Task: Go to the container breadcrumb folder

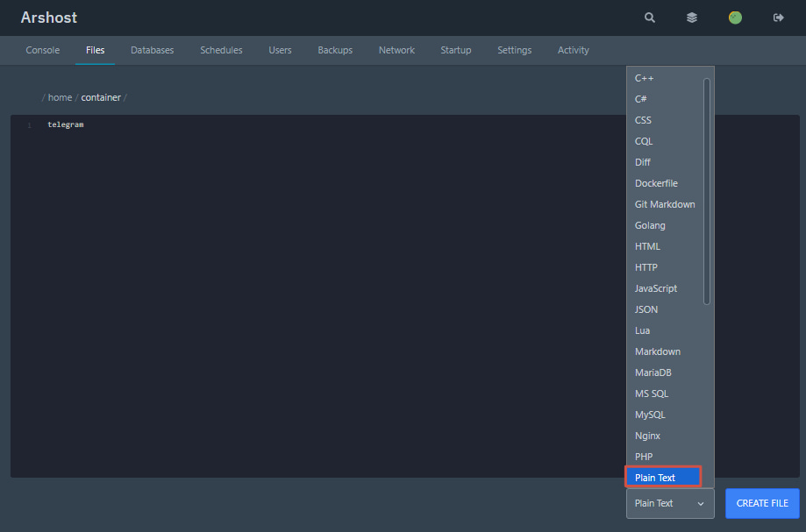Action: coord(101,97)
